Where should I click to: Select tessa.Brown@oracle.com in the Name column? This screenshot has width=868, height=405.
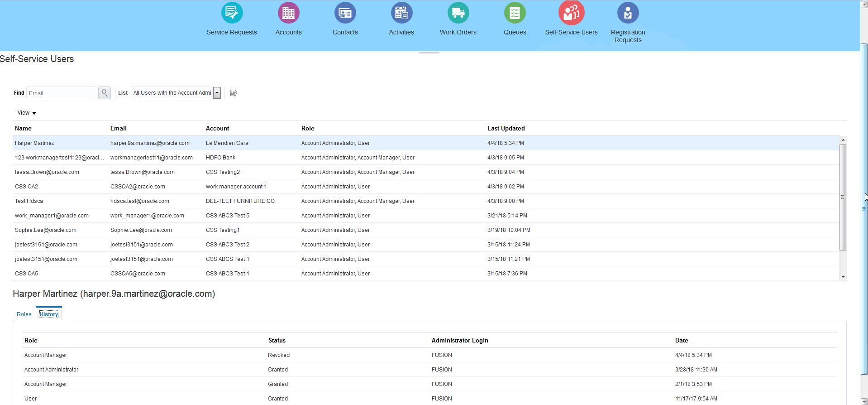[x=47, y=172]
